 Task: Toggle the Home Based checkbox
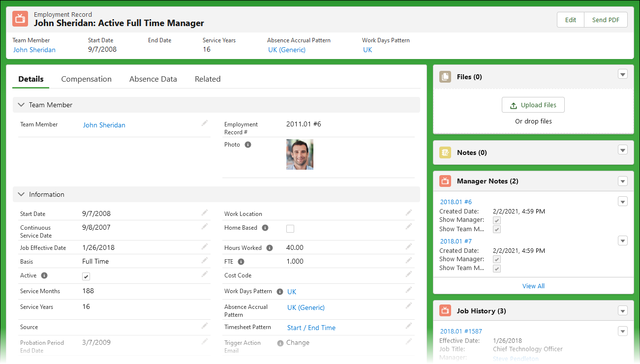(x=290, y=229)
